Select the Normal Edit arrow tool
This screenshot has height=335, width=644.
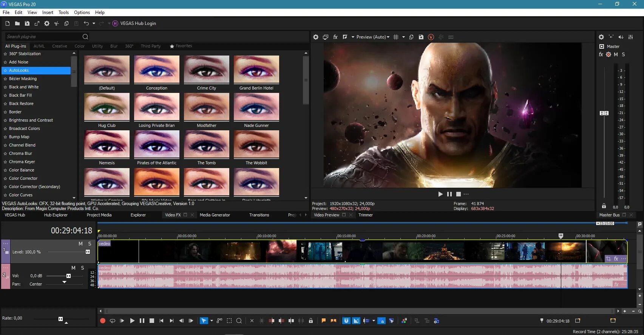click(204, 321)
